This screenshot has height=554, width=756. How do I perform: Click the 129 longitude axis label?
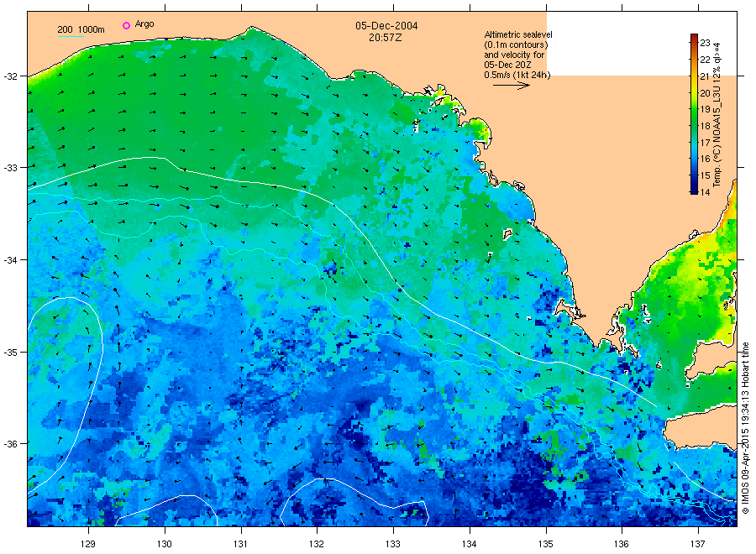coord(88,544)
